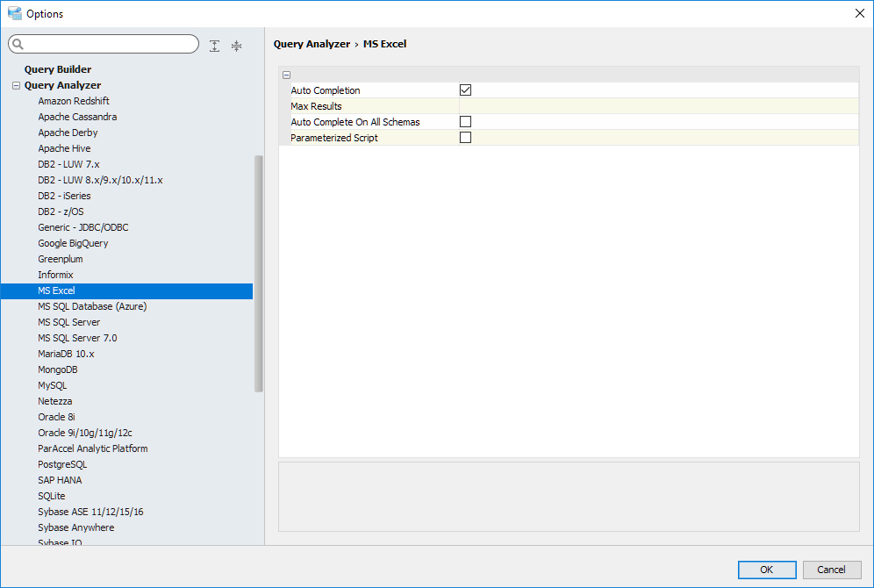Click the tree's vertical scrollbar
This screenshot has width=874, height=588.
pyautogui.click(x=259, y=272)
